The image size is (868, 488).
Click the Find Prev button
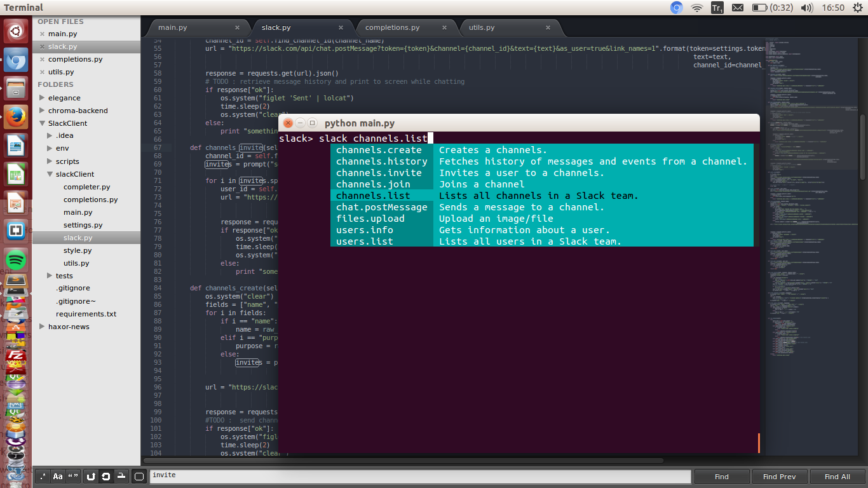click(x=779, y=477)
